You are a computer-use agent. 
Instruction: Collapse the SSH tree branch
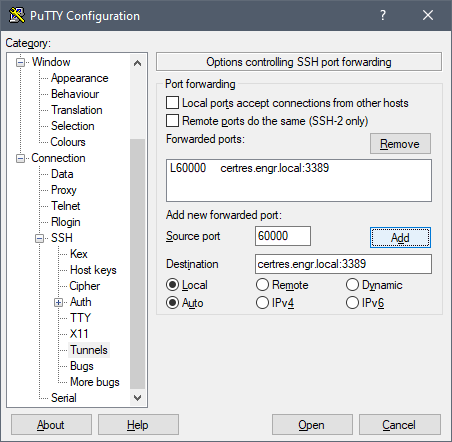pyautogui.click(x=40, y=238)
